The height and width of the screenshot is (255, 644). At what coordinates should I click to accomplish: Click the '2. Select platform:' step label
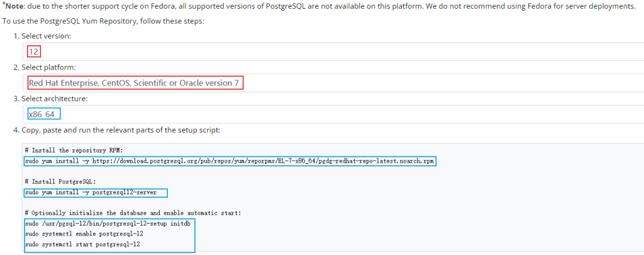45,67
